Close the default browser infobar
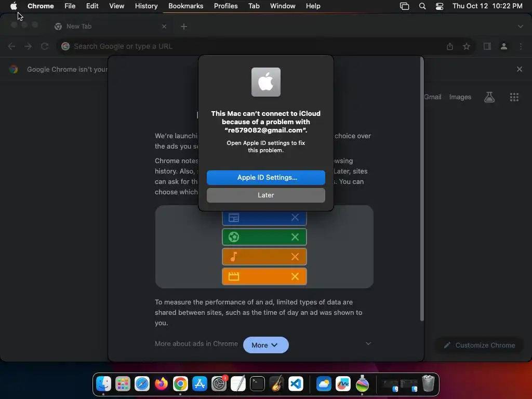Screen dimensions: 532x399 [x=520, y=69]
